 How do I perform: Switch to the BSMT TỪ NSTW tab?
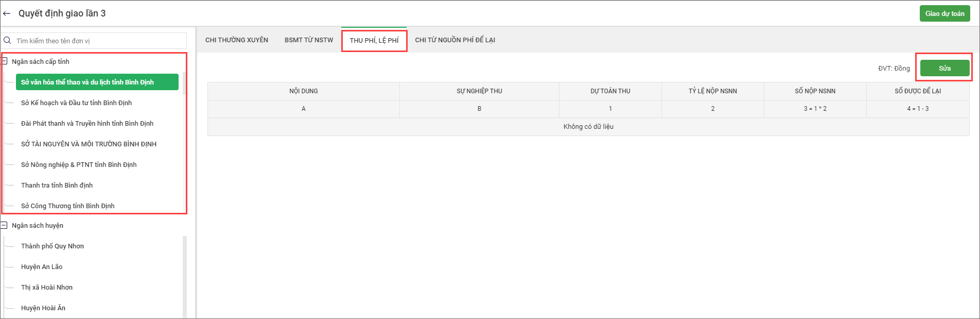pos(309,40)
